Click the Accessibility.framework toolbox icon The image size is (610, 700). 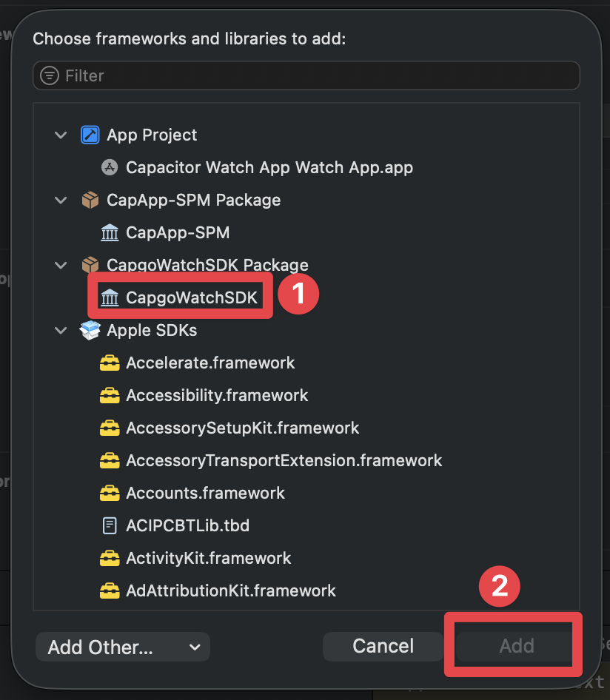pos(110,396)
